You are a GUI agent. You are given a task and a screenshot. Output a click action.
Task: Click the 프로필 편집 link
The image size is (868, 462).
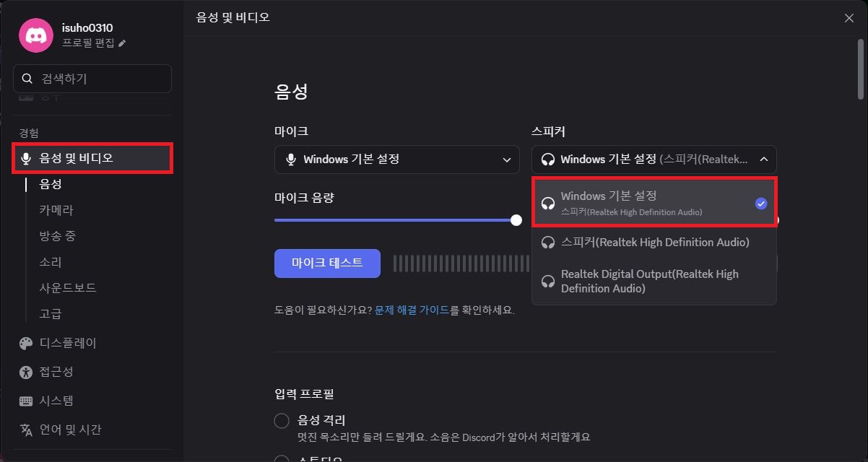click(x=88, y=43)
